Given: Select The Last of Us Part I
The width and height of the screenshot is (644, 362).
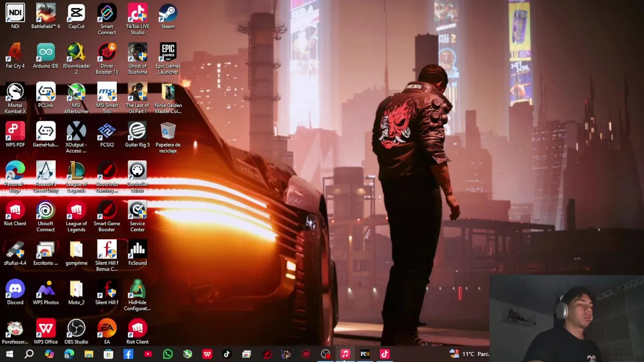Looking at the screenshot, I should (137, 98).
